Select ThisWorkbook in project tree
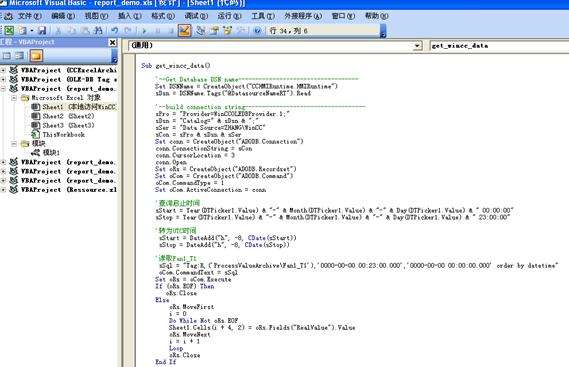569x367 pixels. click(64, 135)
